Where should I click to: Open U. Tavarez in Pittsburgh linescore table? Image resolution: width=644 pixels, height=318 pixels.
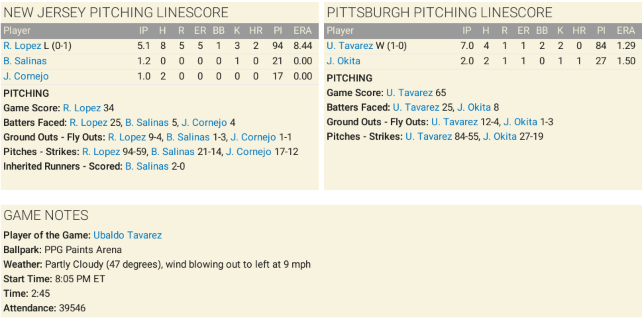[x=349, y=46]
